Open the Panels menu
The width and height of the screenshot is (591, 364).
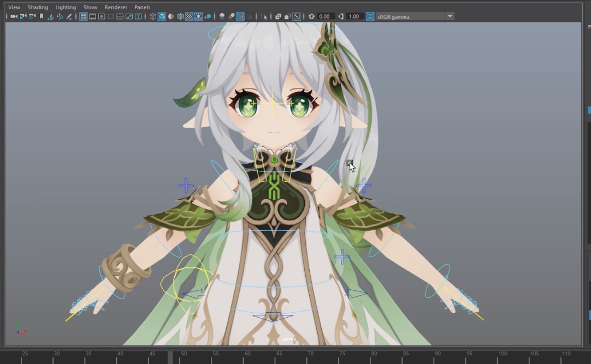(x=142, y=7)
